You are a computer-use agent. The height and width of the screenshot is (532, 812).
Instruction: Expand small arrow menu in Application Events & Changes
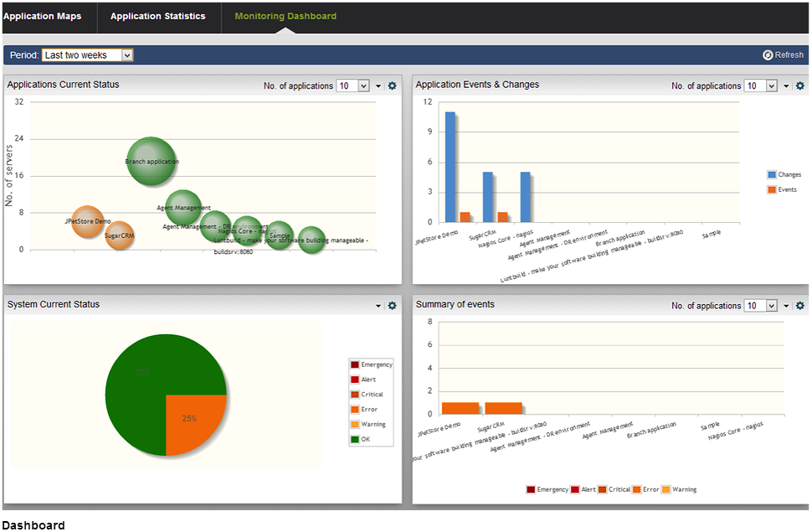point(787,86)
